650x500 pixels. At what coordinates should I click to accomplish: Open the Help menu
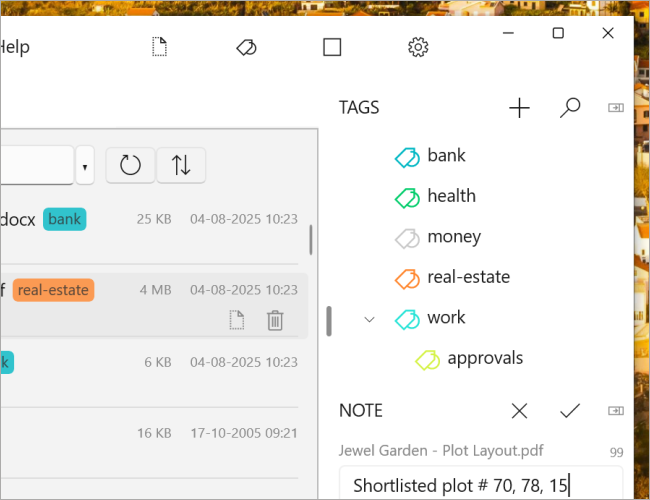point(14,47)
